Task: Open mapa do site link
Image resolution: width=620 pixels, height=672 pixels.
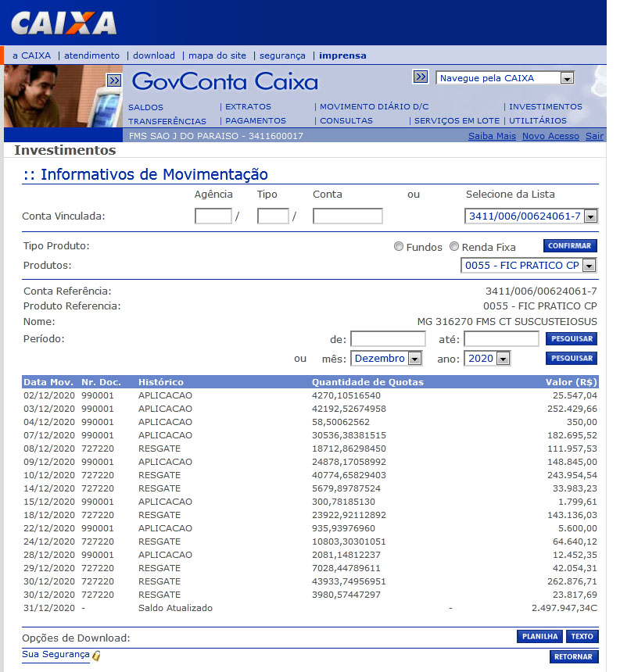Action: click(x=217, y=55)
